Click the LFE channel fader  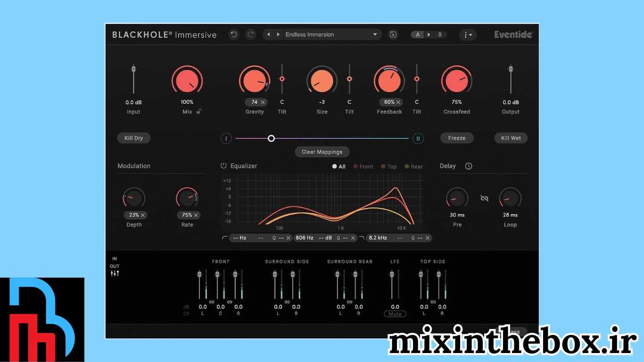click(391, 284)
